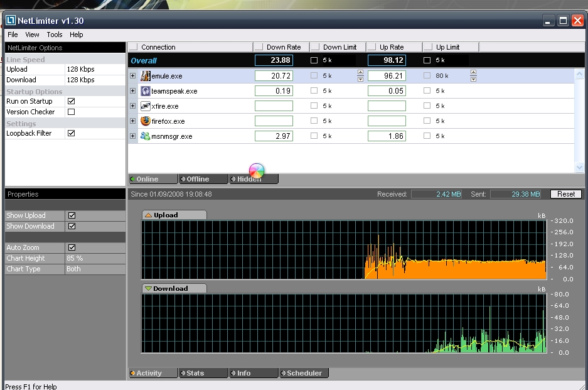
Task: Click the Received total 2.42 MB field
Action: coord(437,194)
